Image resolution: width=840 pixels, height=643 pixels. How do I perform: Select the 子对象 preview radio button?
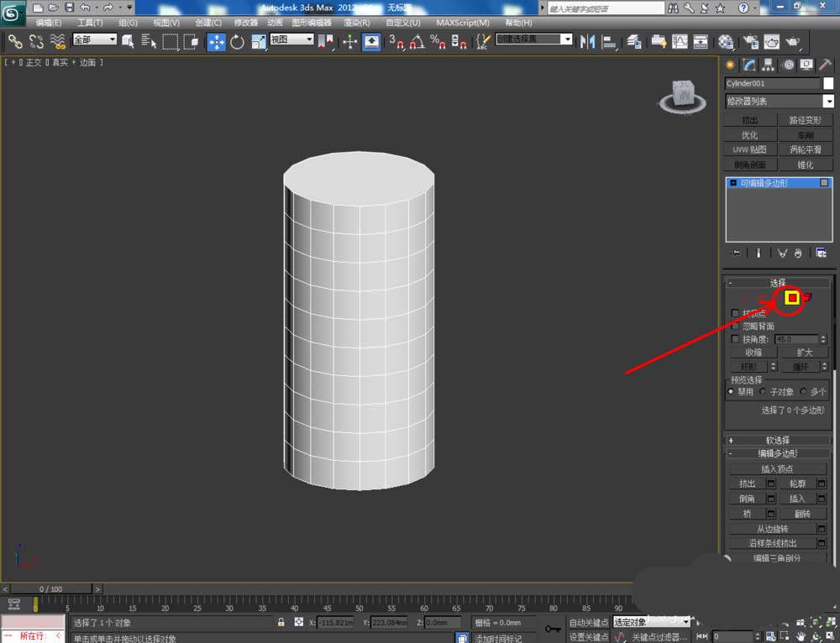763,391
